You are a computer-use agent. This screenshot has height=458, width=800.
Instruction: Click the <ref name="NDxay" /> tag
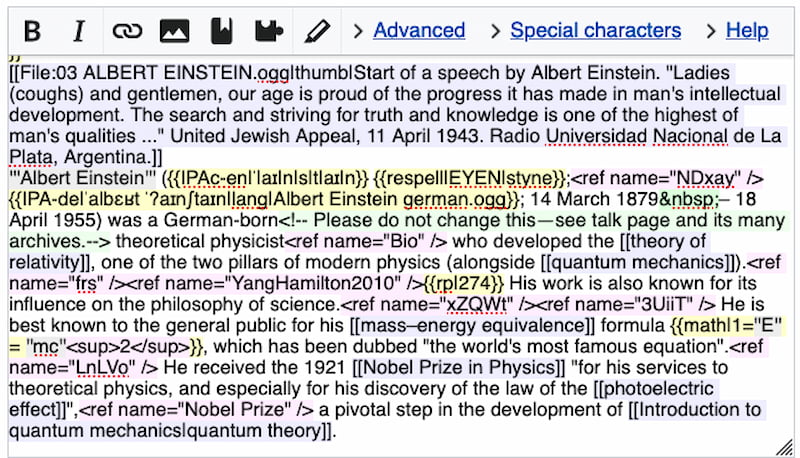[x=667, y=178]
